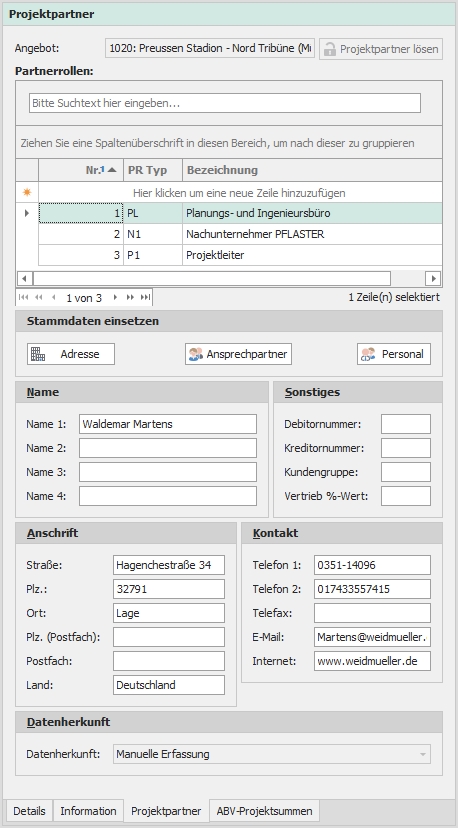The image size is (458, 828).
Task: Click the row indicator arrow of row 1
Action: (27, 213)
